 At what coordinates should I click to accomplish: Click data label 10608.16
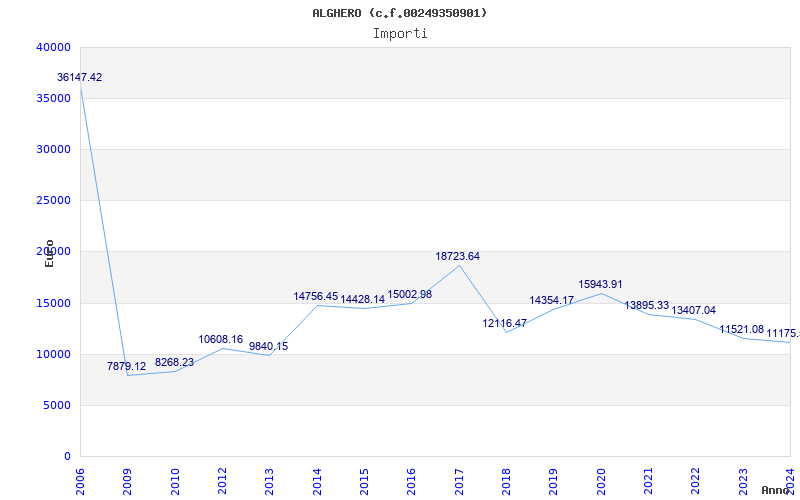click(220, 339)
